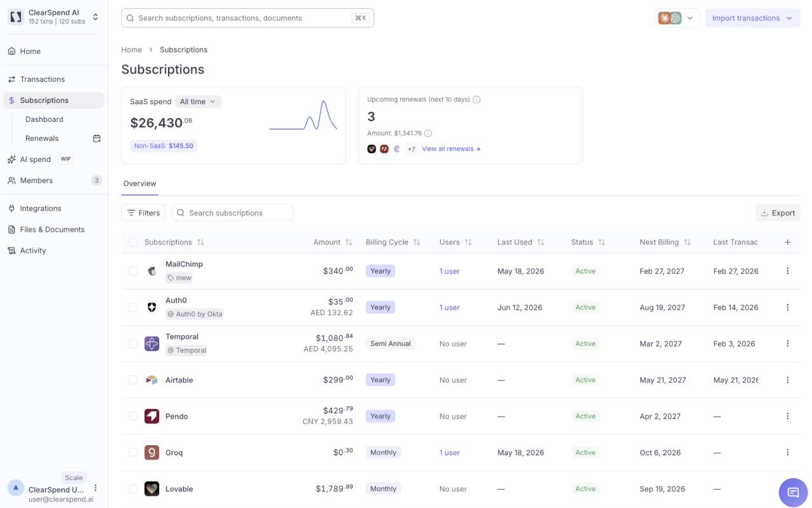The width and height of the screenshot is (812, 508).
Task: Sort by the Amount column arrows
Action: coord(348,242)
